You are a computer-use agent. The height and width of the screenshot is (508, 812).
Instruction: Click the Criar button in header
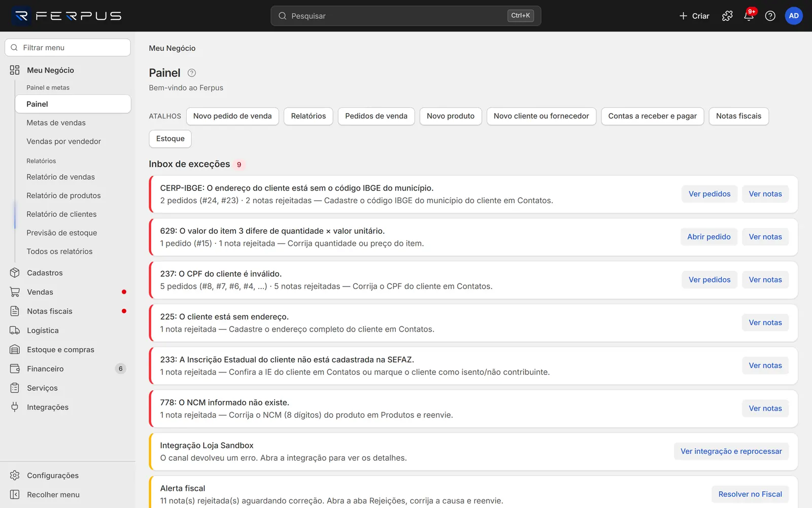coord(694,16)
